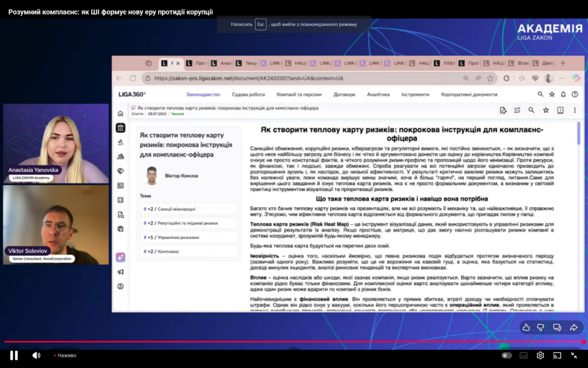Toggle the autoplay switch
Screen dimensions: 588x368
pos(506,355)
